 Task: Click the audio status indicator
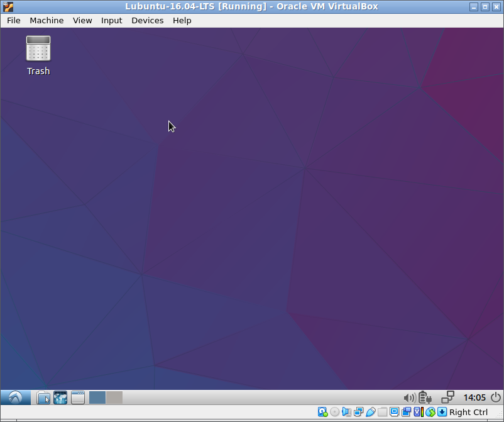346,412
